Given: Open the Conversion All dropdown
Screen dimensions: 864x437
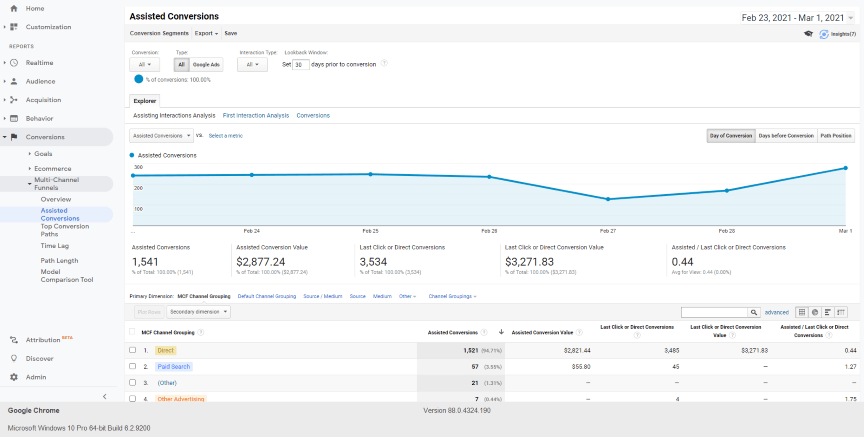Looking at the screenshot, I should (x=144, y=64).
